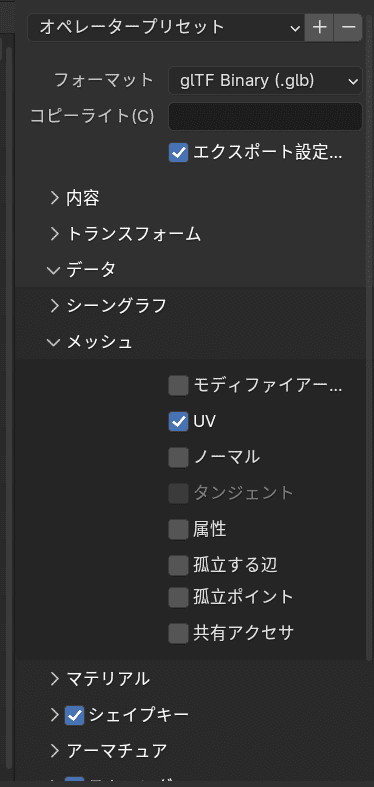Uncheck the UV export checkbox
374x787 pixels.
pos(178,422)
